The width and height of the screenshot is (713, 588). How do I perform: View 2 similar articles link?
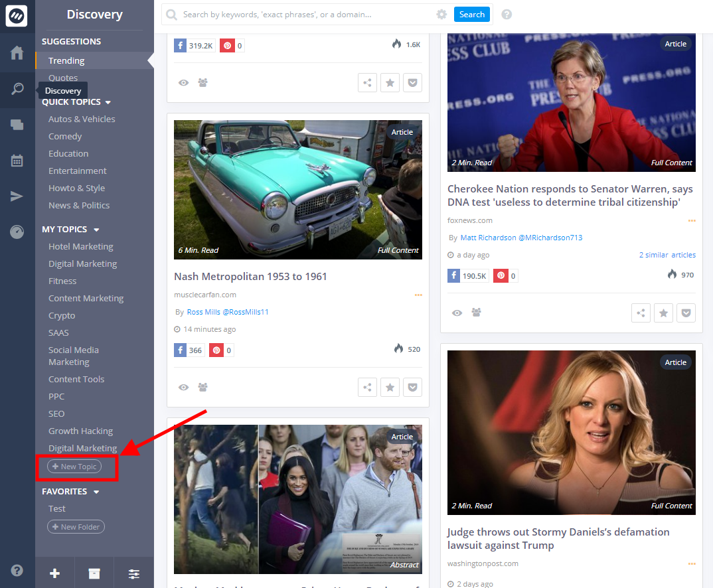pos(667,255)
